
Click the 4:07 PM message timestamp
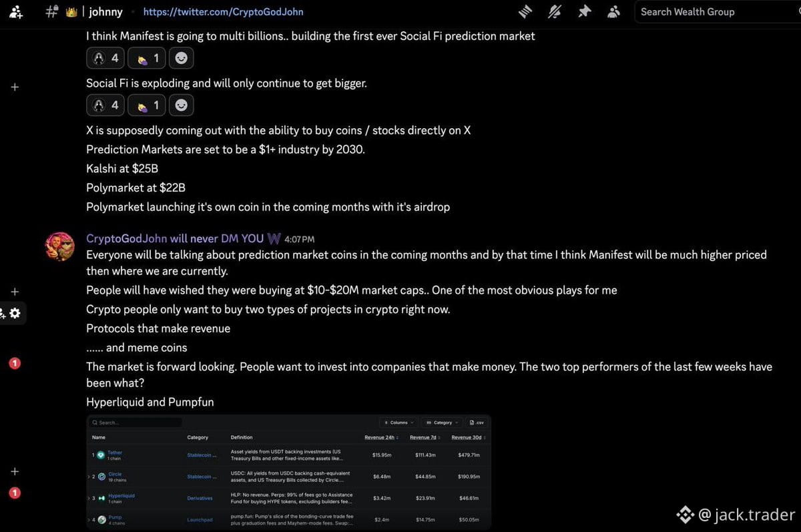click(x=299, y=239)
